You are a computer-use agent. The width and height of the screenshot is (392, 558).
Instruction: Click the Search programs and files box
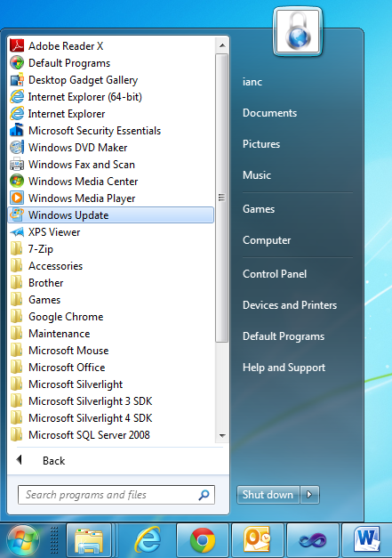(116, 495)
